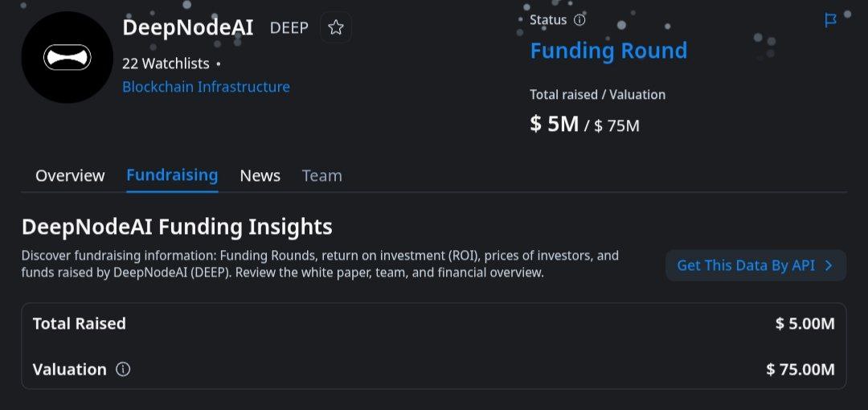Click the DeepNodeAI logo image
Image resolution: width=868 pixels, height=410 pixels.
click(68, 58)
